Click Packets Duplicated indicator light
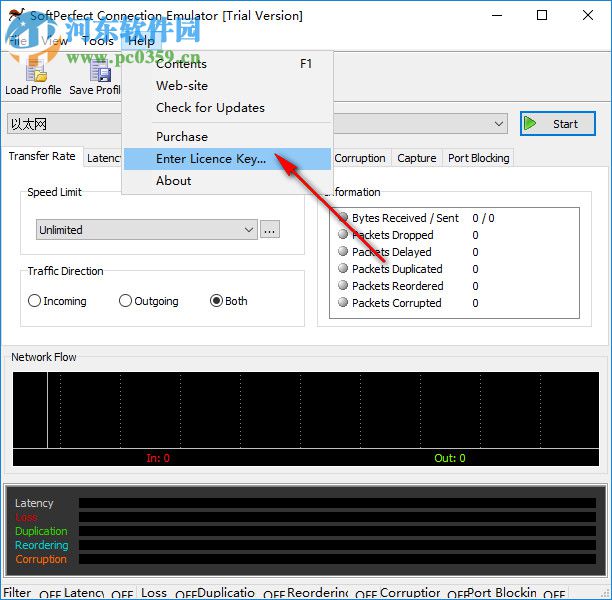Screen dimensions: 612x600 coord(343,268)
